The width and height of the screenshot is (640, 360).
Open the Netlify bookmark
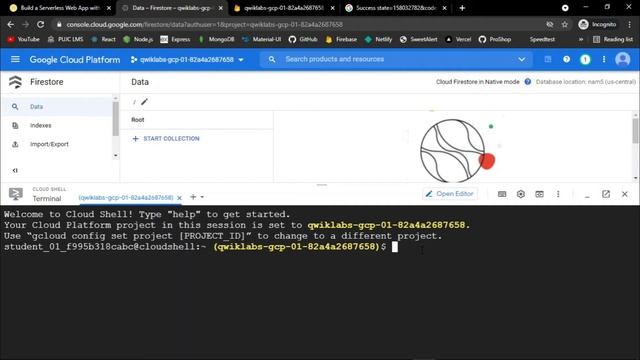[378, 40]
